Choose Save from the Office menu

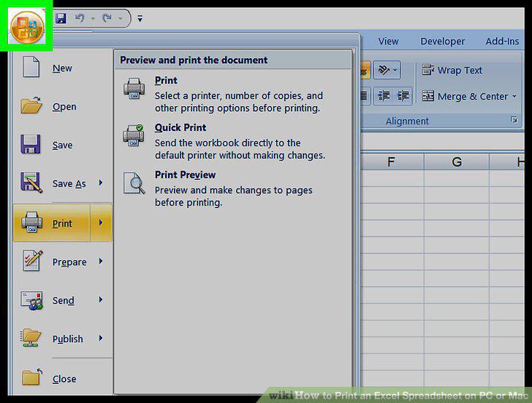[63, 145]
